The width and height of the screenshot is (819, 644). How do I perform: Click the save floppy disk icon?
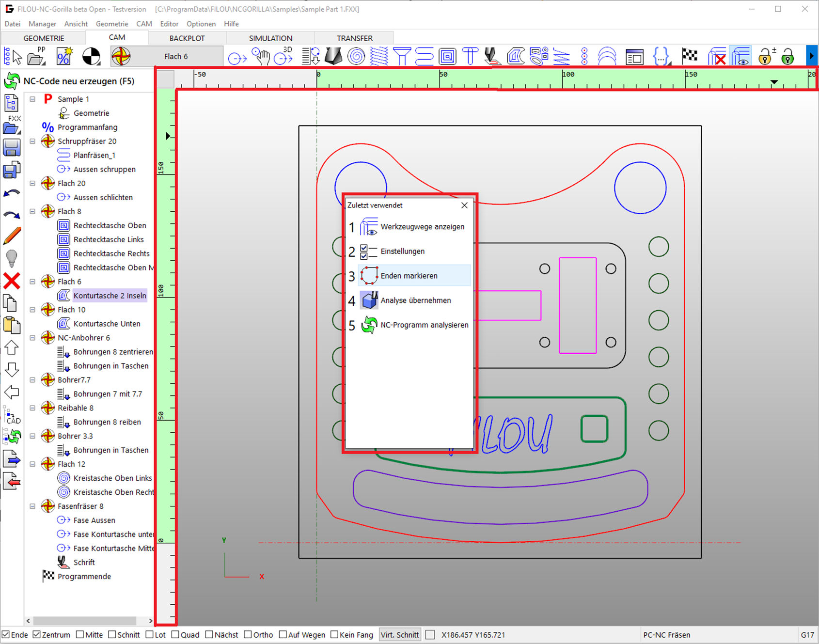12,147
